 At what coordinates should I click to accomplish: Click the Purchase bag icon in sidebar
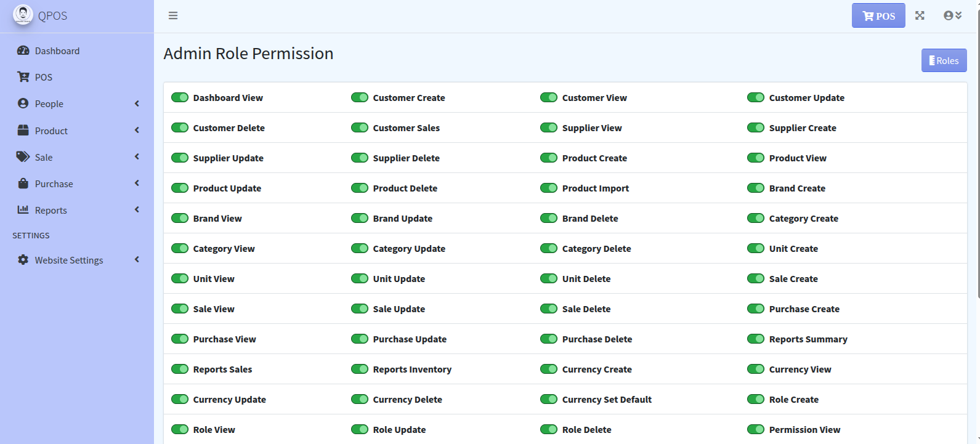click(x=23, y=183)
